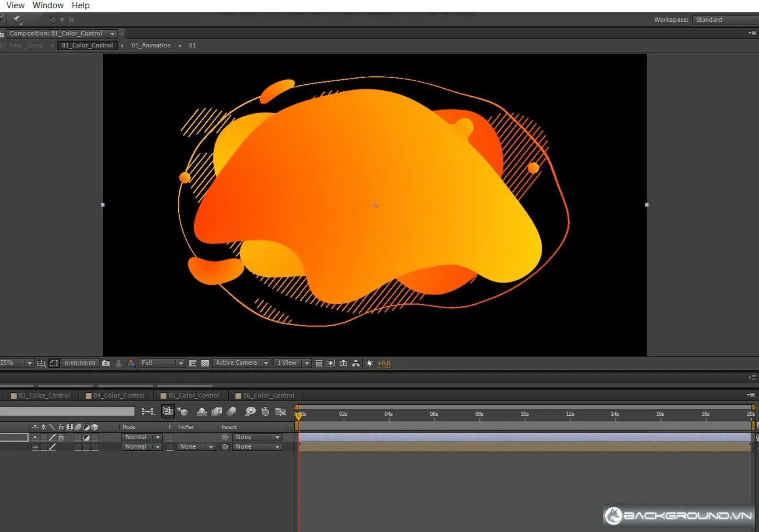Screen dimensions: 759x532
Task: Click first layer's parent pick whip
Action: (x=225, y=437)
